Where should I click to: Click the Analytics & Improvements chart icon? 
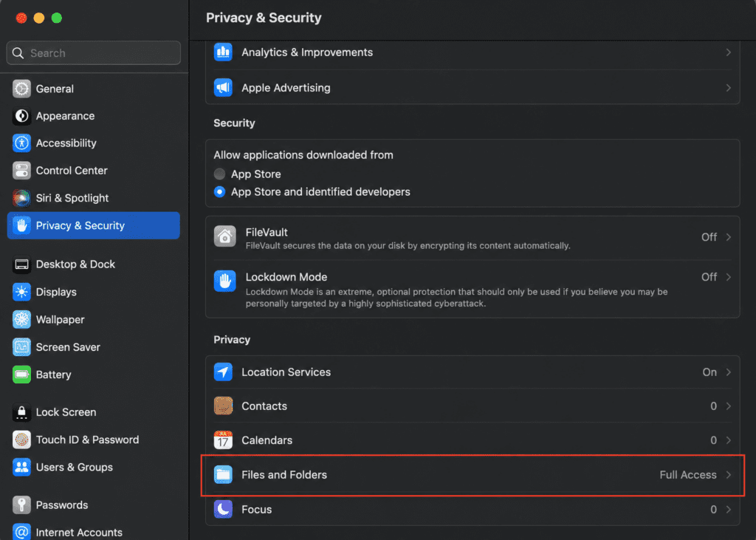point(223,52)
